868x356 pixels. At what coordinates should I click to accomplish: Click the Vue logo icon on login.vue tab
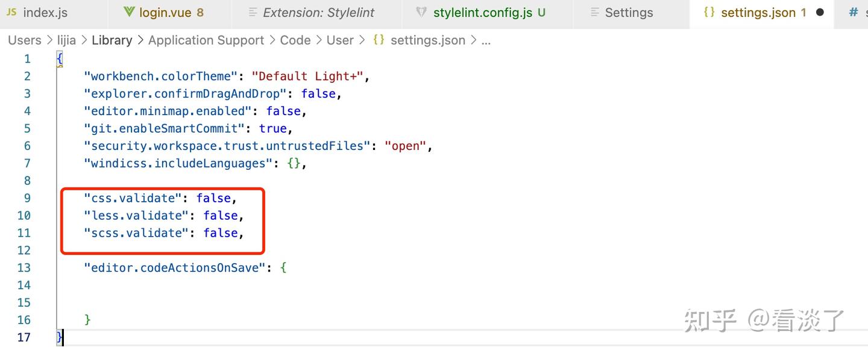click(129, 12)
